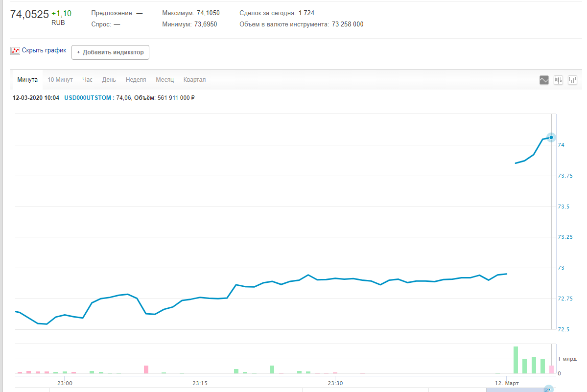This screenshot has height=392, width=587.
Task: Select the Минута interval tab
Action: pyautogui.click(x=27, y=80)
